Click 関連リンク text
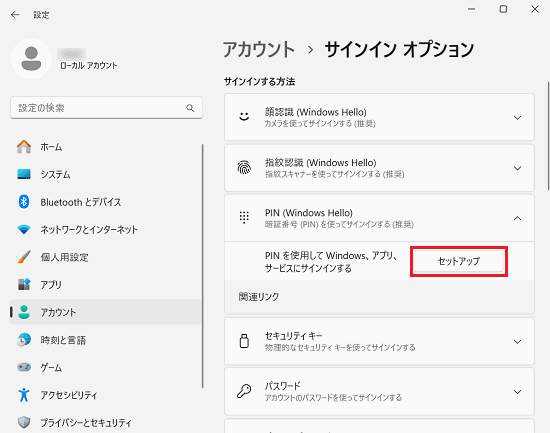This screenshot has height=433, width=550. (x=259, y=297)
